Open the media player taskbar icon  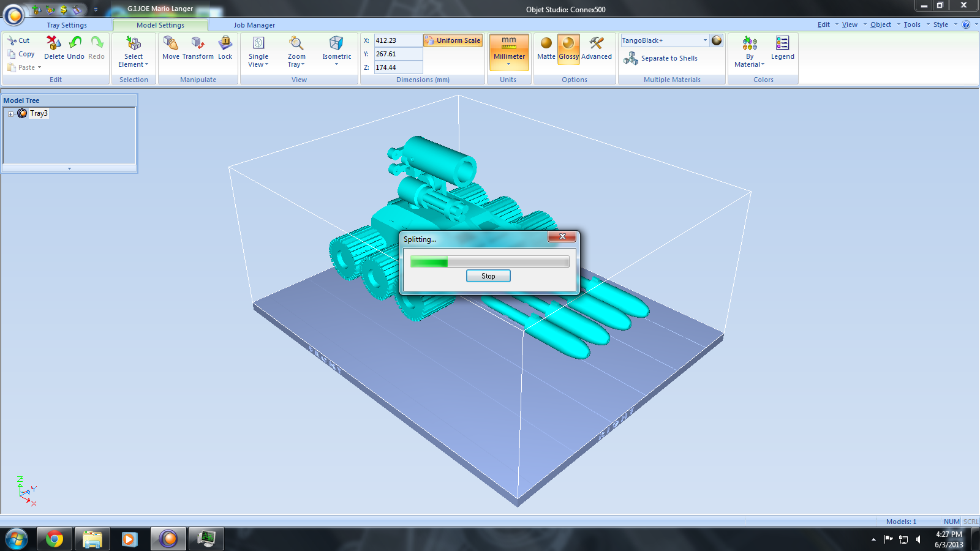click(129, 539)
